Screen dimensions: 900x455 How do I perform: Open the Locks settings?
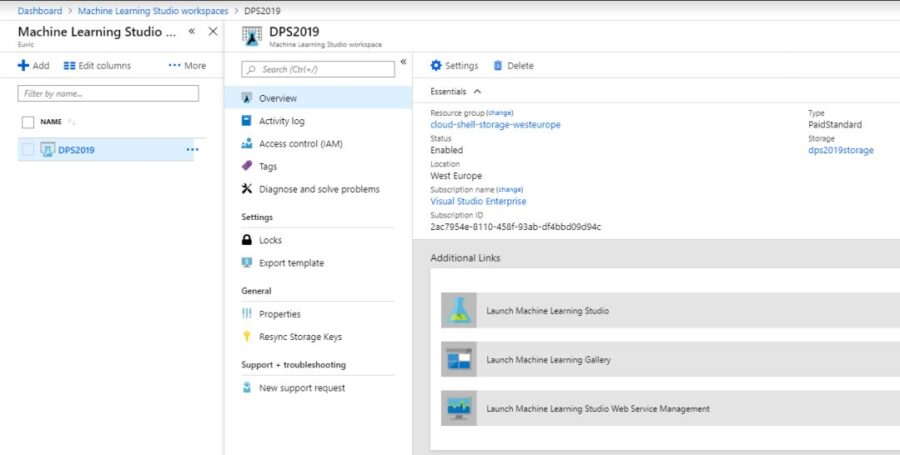coord(270,240)
